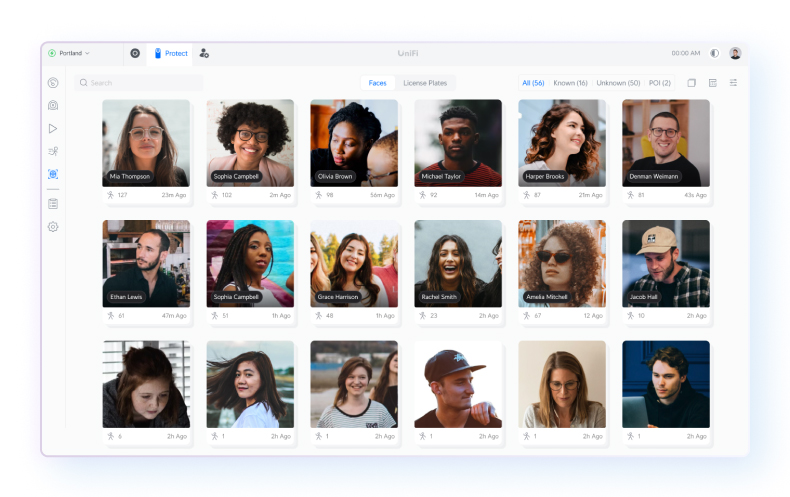790x497 pixels.
Task: Open the dashboard icon in sidebar
Action: pyautogui.click(x=53, y=83)
